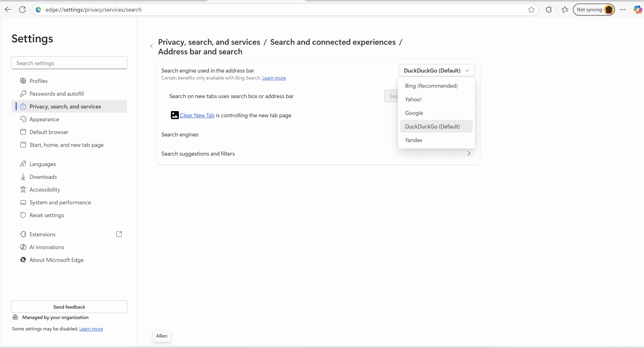Image resolution: width=644 pixels, height=348 pixels.
Task: Click the favorite star in address bar
Action: coord(531,10)
